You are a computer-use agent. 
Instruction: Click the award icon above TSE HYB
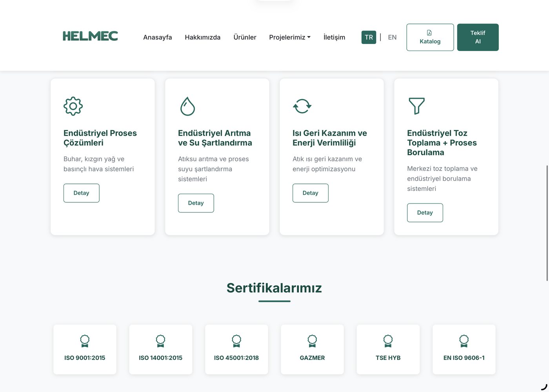pos(388,341)
